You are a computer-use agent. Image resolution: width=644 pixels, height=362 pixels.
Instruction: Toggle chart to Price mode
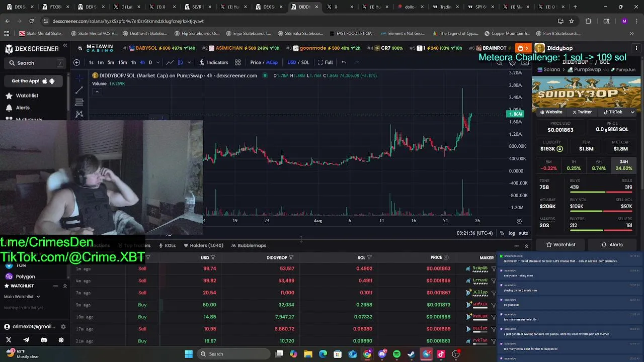(x=256, y=62)
